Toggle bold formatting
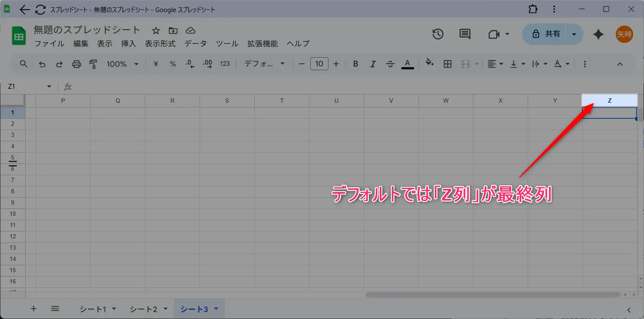The height and width of the screenshot is (319, 644). tap(355, 64)
